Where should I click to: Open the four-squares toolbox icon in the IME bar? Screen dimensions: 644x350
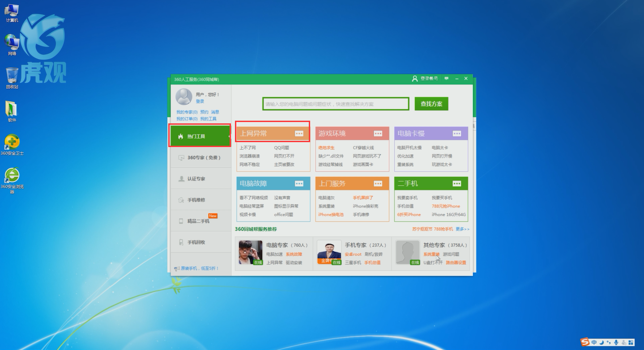click(x=631, y=342)
